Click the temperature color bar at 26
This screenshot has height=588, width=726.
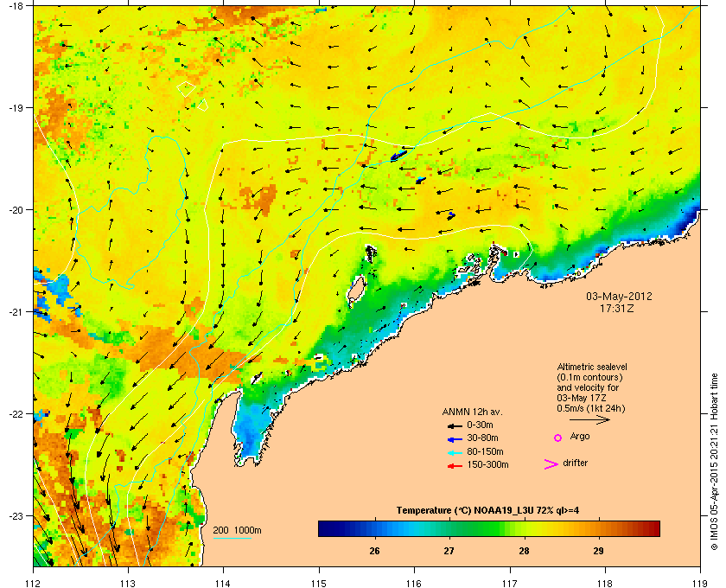tap(374, 528)
